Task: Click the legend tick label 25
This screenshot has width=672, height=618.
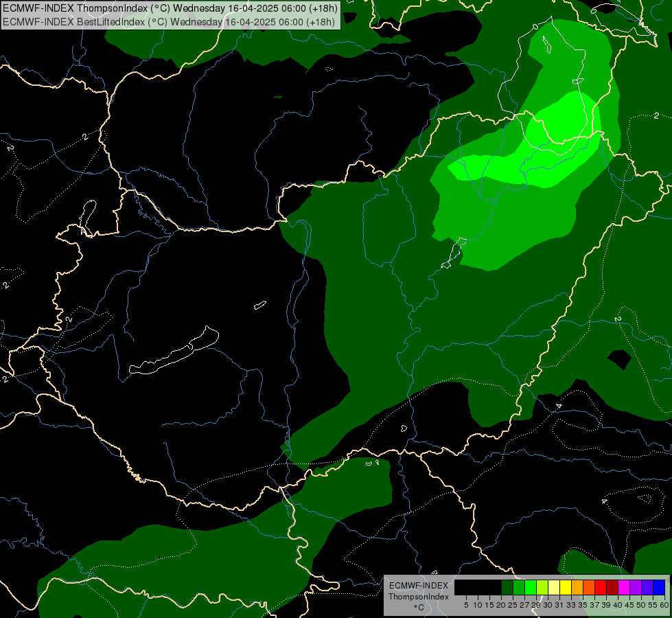Action: click(x=513, y=605)
